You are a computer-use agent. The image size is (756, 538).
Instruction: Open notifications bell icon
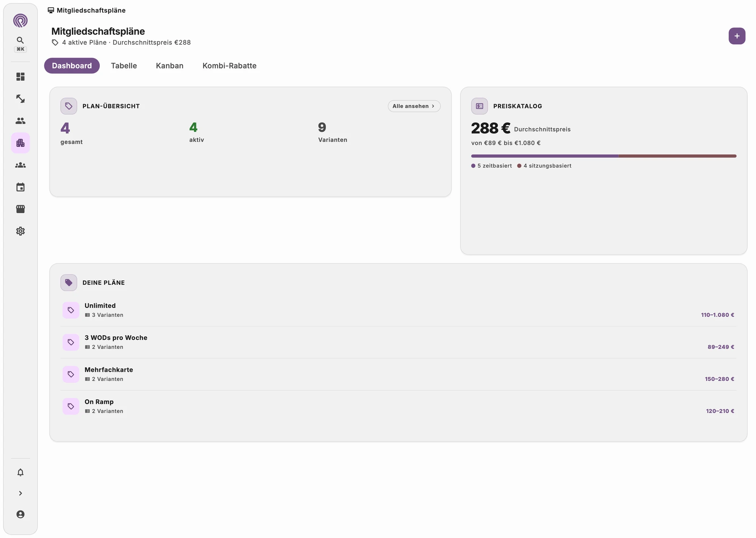tap(20, 473)
